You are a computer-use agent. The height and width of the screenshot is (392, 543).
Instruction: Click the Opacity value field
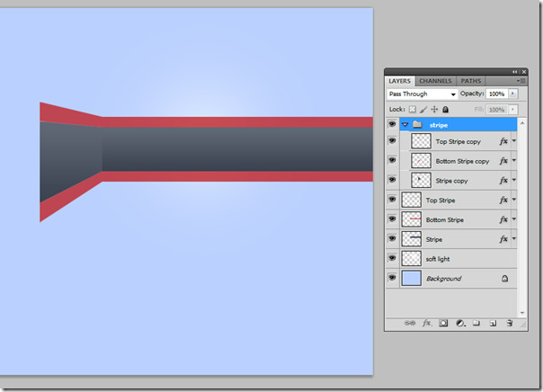pos(496,94)
